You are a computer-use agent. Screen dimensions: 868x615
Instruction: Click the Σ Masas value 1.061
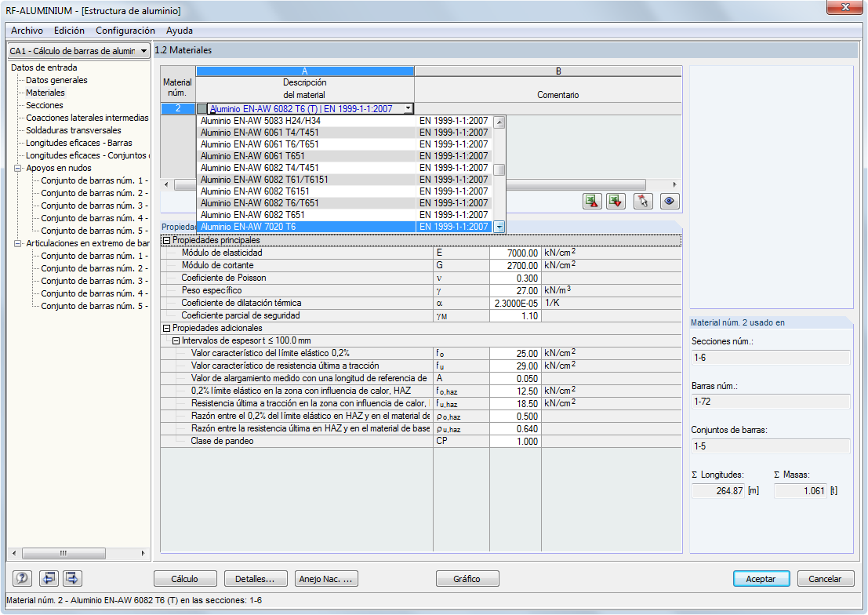coord(801,491)
